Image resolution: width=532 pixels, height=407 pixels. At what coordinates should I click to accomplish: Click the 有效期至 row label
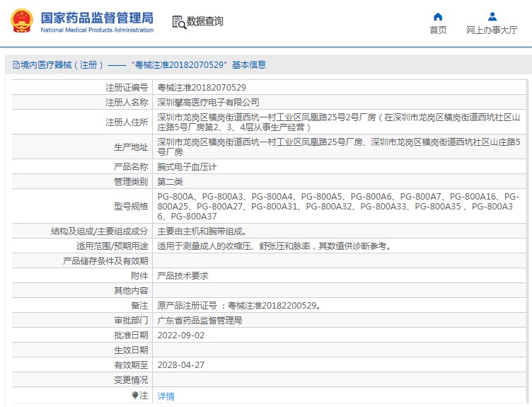131,365
